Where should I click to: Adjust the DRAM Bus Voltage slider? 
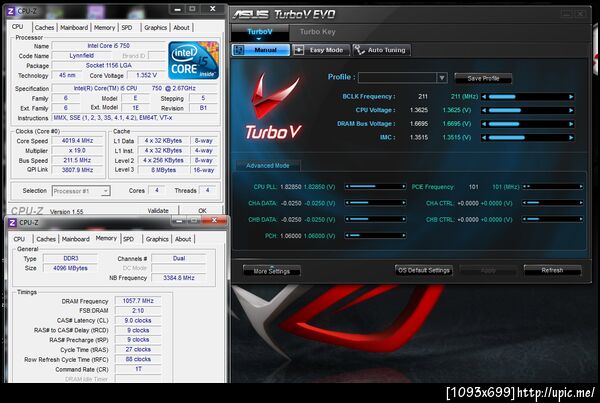click(528, 124)
